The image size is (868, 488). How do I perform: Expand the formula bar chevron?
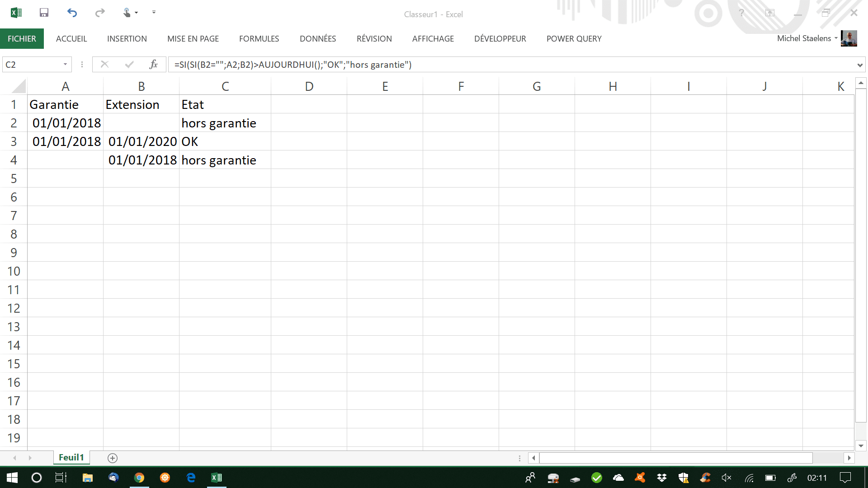point(859,65)
